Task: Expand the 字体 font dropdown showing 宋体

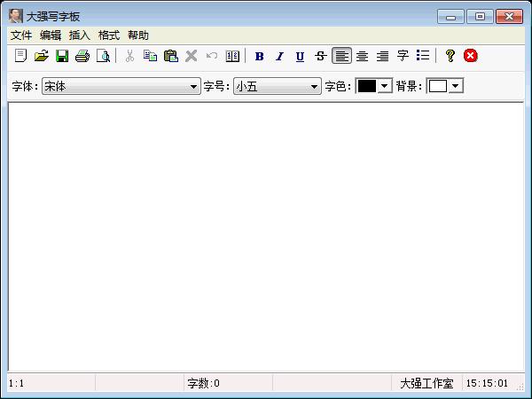Action: (x=193, y=87)
